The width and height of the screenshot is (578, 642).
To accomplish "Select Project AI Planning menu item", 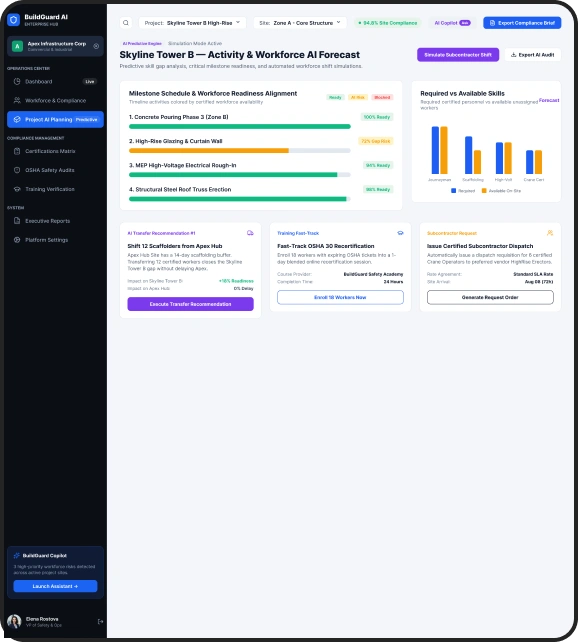I will click(x=55, y=120).
